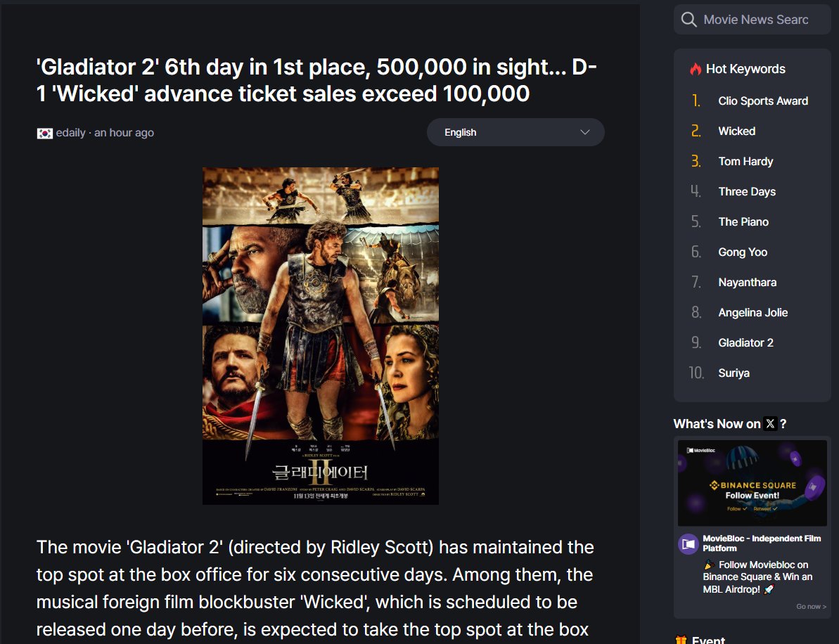The image size is (839, 644).
Task: Click the South Korea flag icon
Action: pyautogui.click(x=44, y=133)
